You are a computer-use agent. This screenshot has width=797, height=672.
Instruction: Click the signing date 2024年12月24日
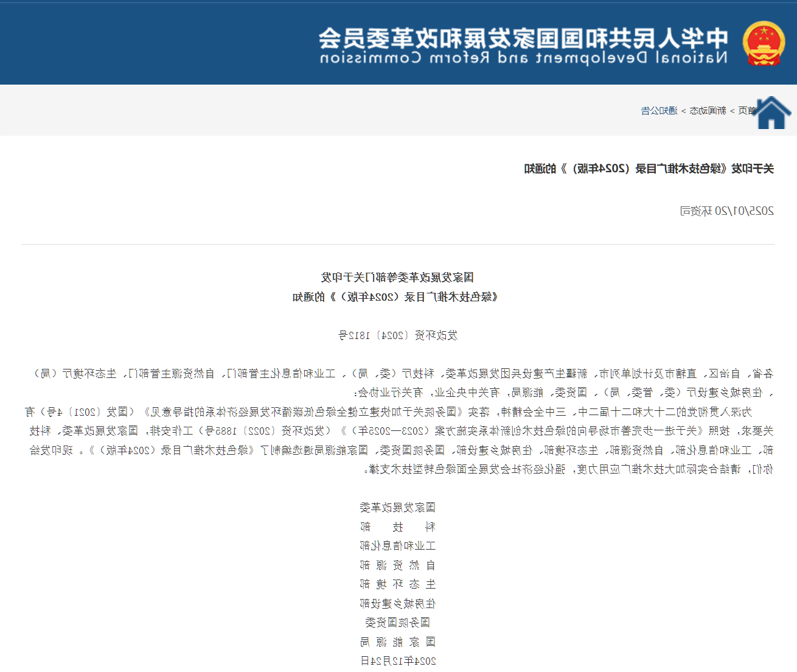[x=398, y=661]
